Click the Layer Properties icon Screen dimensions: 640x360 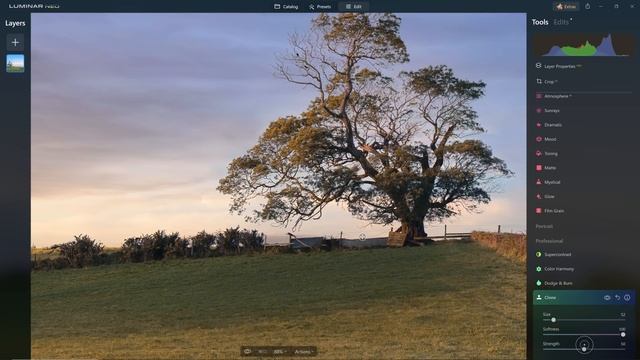point(538,66)
